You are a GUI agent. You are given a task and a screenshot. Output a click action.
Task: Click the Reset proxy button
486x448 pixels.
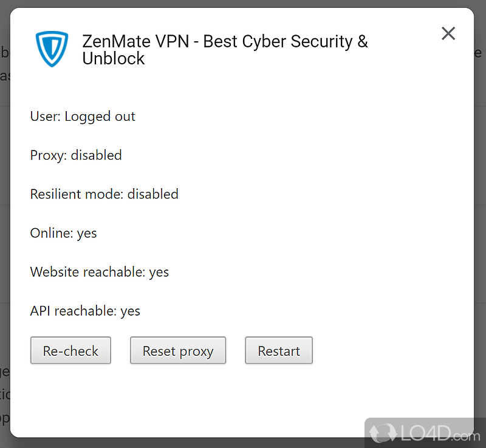click(x=178, y=351)
